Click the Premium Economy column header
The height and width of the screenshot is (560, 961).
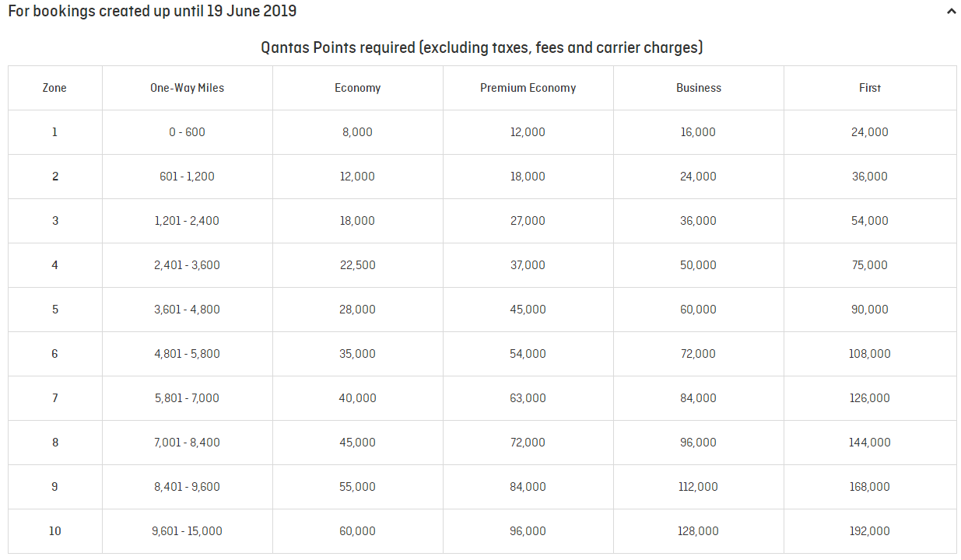coord(528,88)
